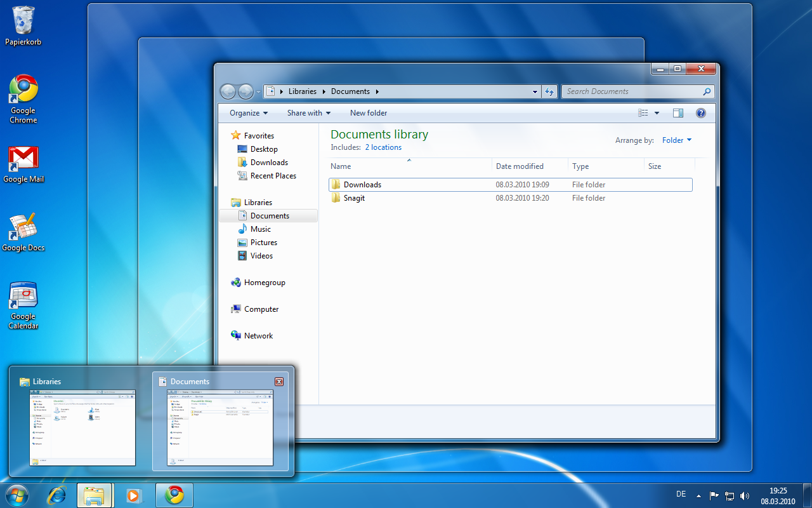Open the Papierkorb on the desktop
The height and width of the screenshot is (508, 812).
click(23, 19)
